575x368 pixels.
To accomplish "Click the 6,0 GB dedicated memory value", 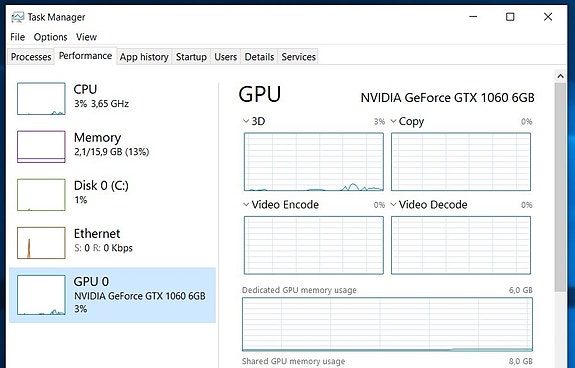I will (x=521, y=290).
